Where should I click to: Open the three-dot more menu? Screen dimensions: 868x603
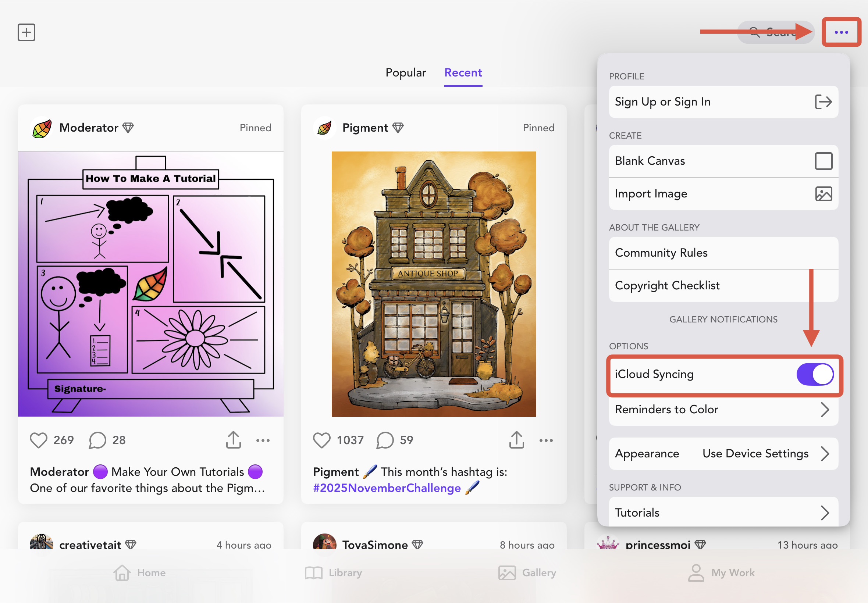point(841,32)
